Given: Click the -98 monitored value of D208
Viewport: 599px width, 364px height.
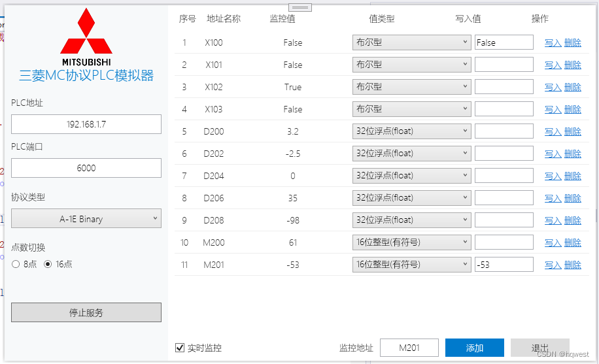Looking at the screenshot, I should (292, 220).
